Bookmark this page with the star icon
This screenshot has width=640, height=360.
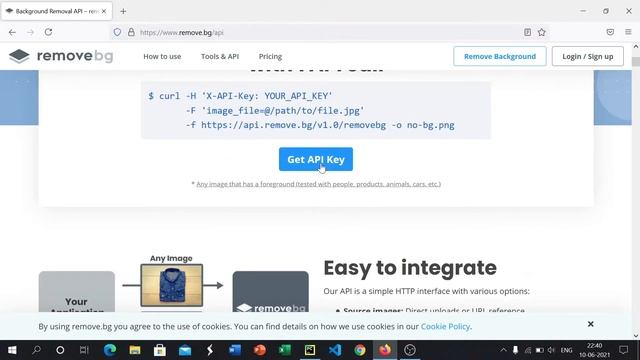point(542,32)
